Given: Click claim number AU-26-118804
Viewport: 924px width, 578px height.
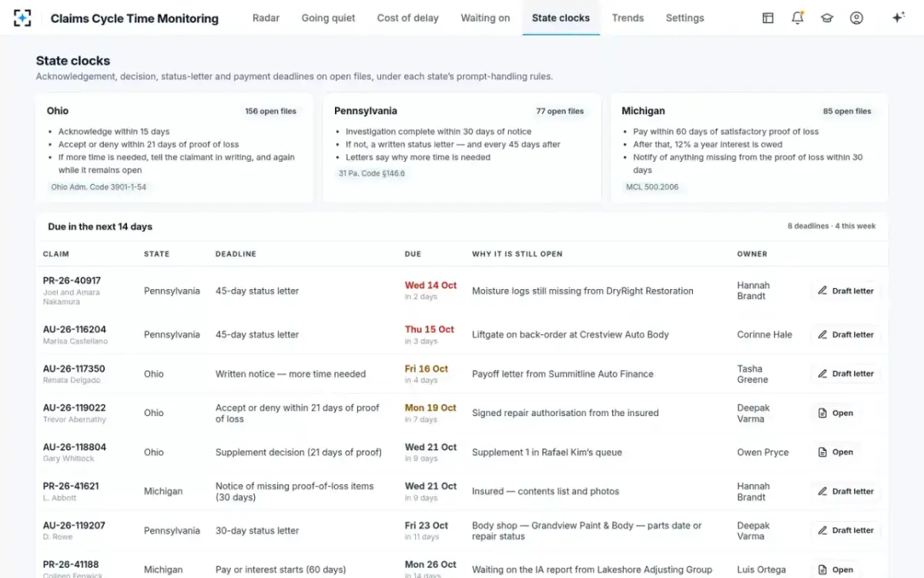Looking at the screenshot, I should [75, 447].
